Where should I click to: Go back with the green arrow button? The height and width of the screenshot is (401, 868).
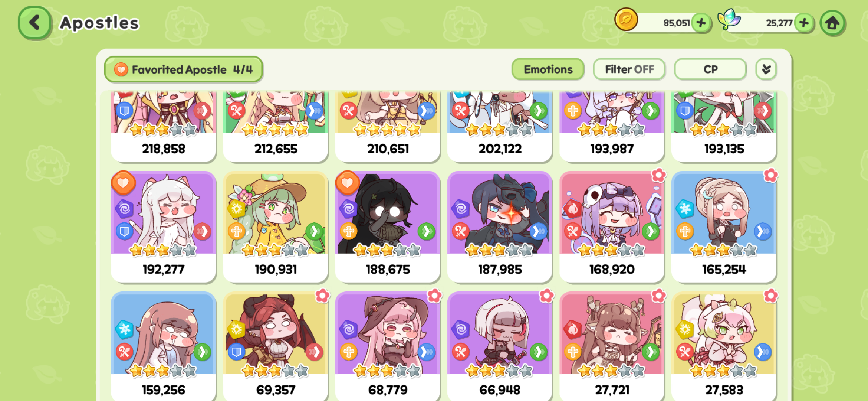pyautogui.click(x=35, y=23)
